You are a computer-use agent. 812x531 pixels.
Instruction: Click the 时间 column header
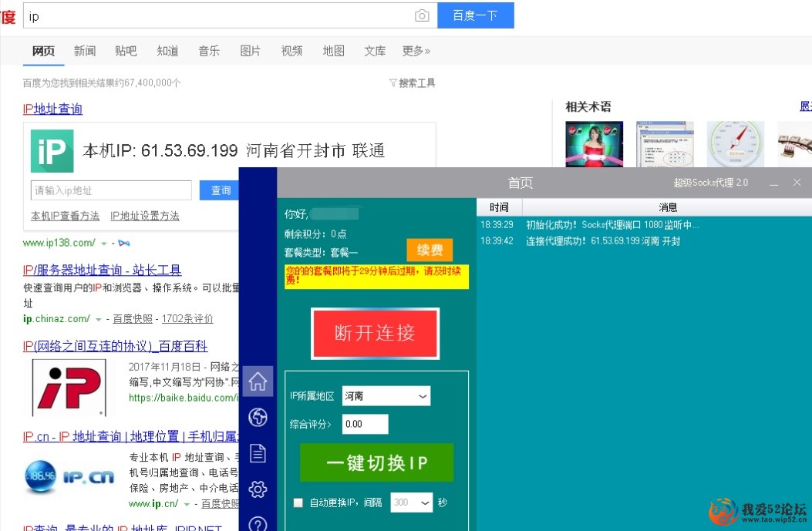pos(499,207)
